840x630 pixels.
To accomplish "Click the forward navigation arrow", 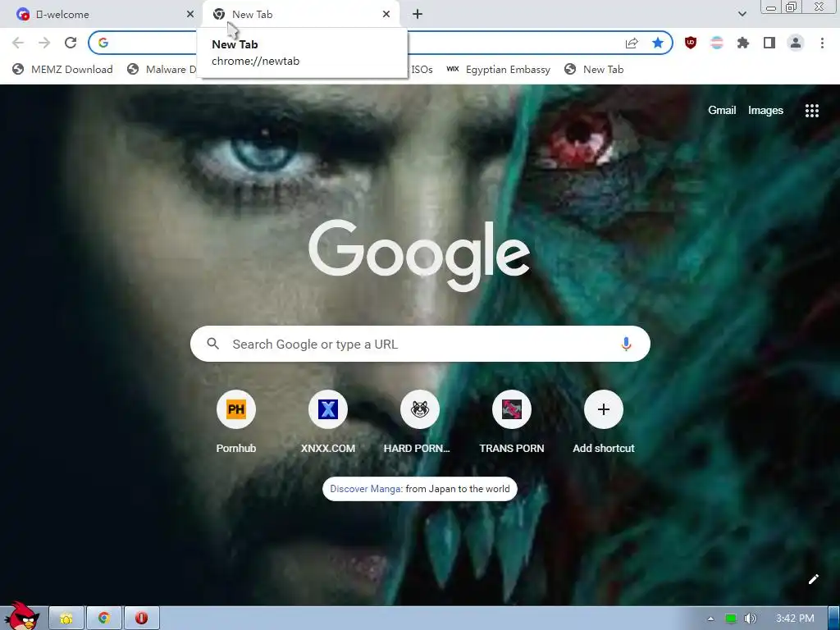I will (44, 43).
